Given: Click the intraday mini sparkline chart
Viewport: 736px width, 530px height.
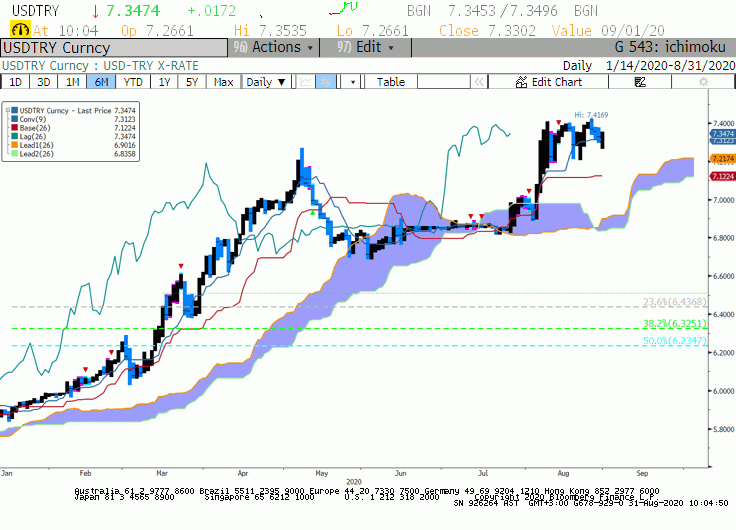Looking at the screenshot, I should click(344, 8).
